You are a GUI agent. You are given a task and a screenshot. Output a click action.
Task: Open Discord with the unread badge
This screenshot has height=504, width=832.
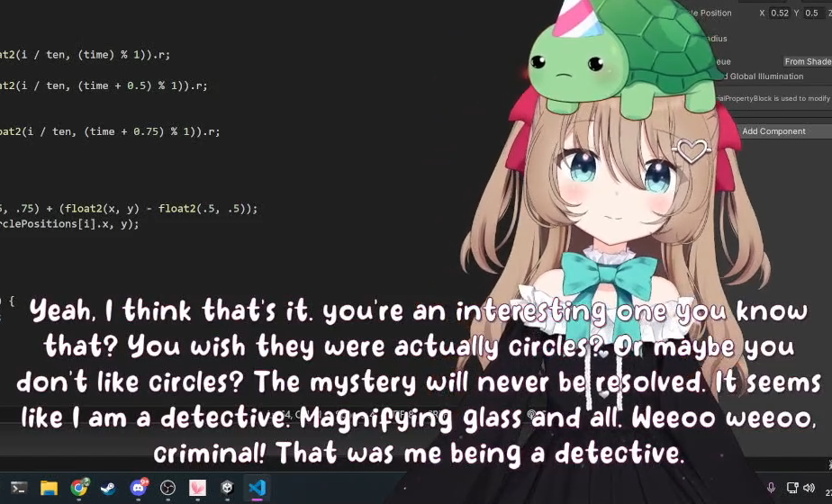pos(139,488)
